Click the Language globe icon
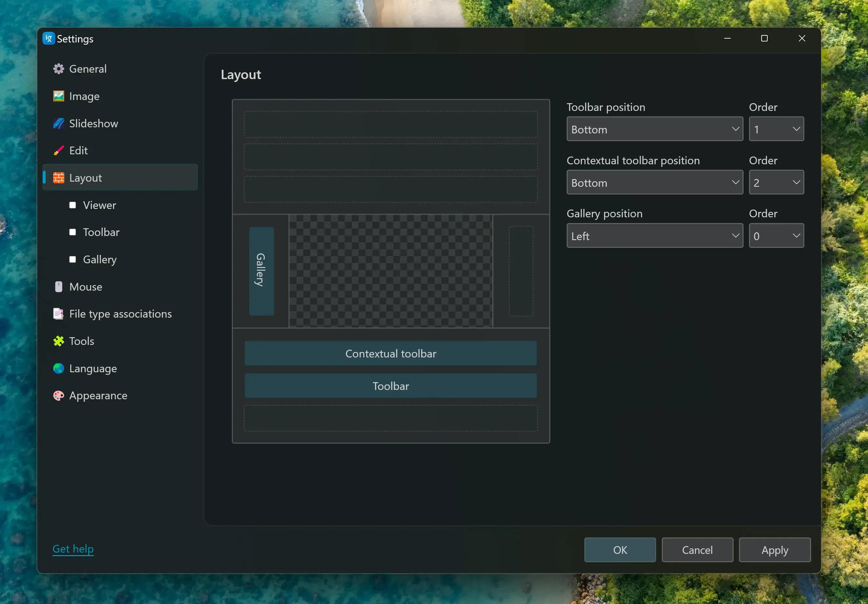 pyautogui.click(x=59, y=368)
